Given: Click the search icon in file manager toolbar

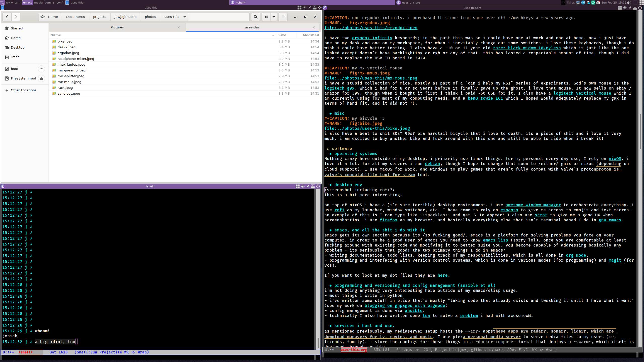Looking at the screenshot, I should [255, 17].
